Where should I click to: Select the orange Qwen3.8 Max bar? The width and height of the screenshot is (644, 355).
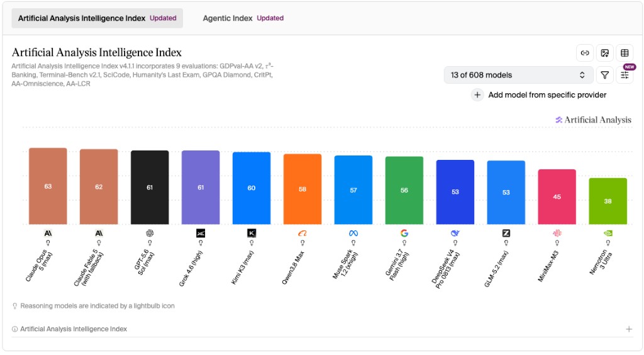pos(303,189)
